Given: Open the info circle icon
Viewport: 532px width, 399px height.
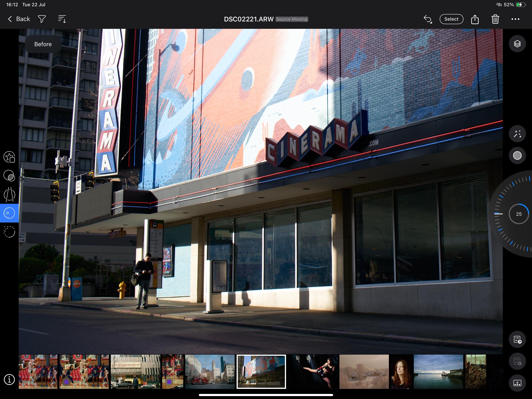Looking at the screenshot, I should (x=9, y=380).
